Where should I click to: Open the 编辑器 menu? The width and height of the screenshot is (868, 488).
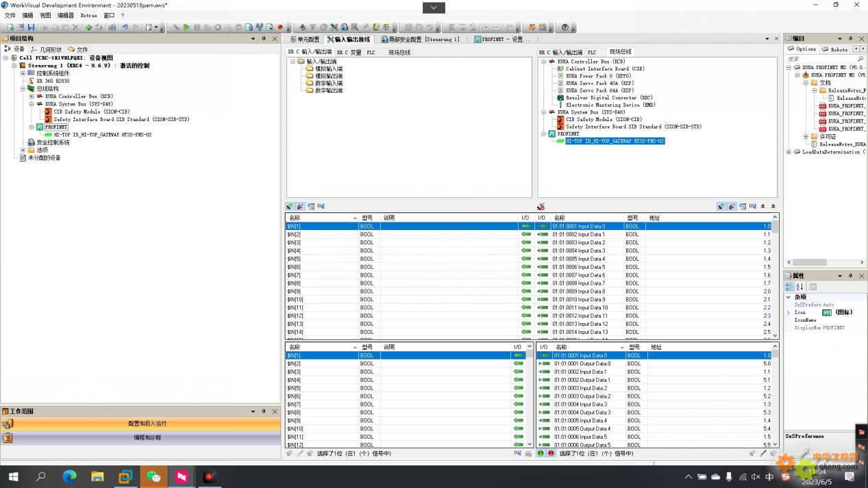[x=65, y=15]
